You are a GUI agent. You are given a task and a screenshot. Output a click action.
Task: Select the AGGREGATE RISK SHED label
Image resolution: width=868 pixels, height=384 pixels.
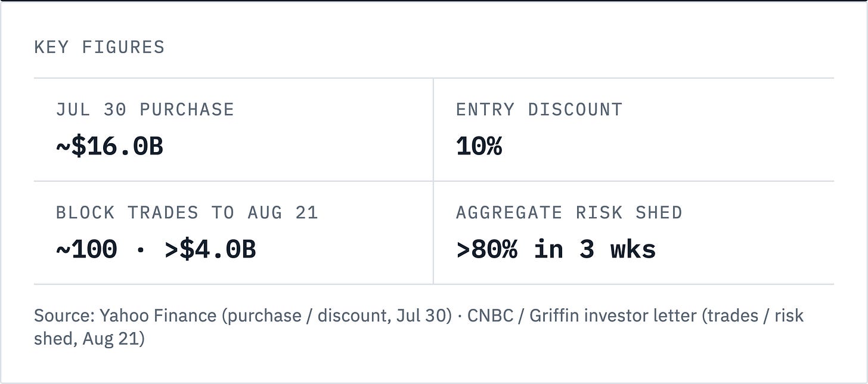(569, 213)
